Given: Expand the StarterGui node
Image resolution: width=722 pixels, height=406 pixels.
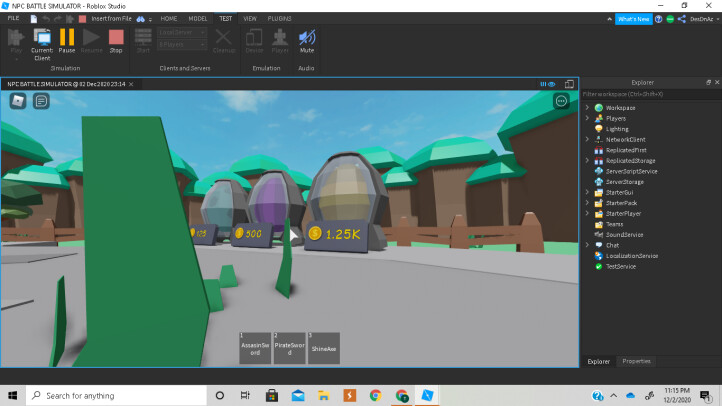Looking at the screenshot, I should tap(587, 192).
